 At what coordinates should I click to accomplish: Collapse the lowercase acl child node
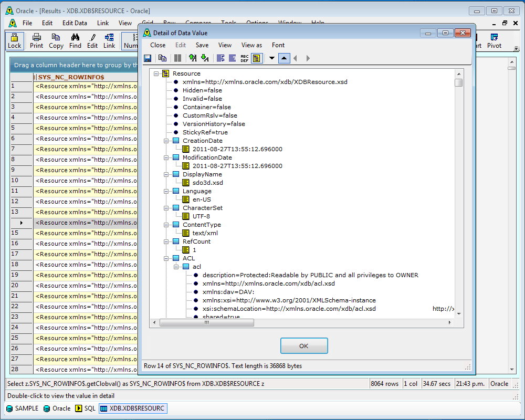(176, 267)
